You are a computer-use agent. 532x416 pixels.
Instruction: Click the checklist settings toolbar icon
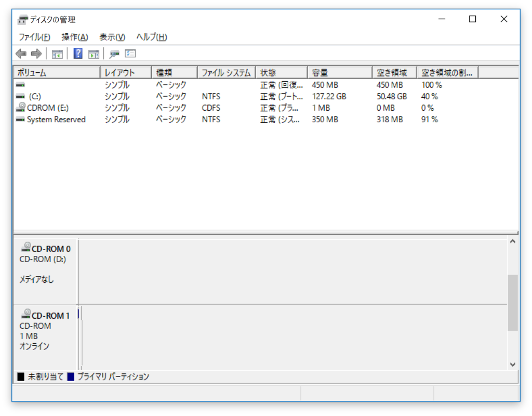130,54
